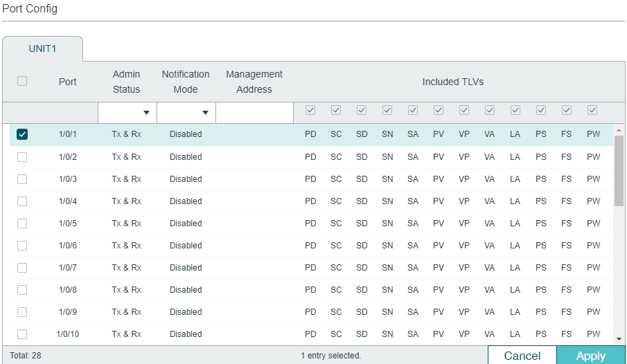Click the Apply button
The image size is (627, 364).
point(591,355)
